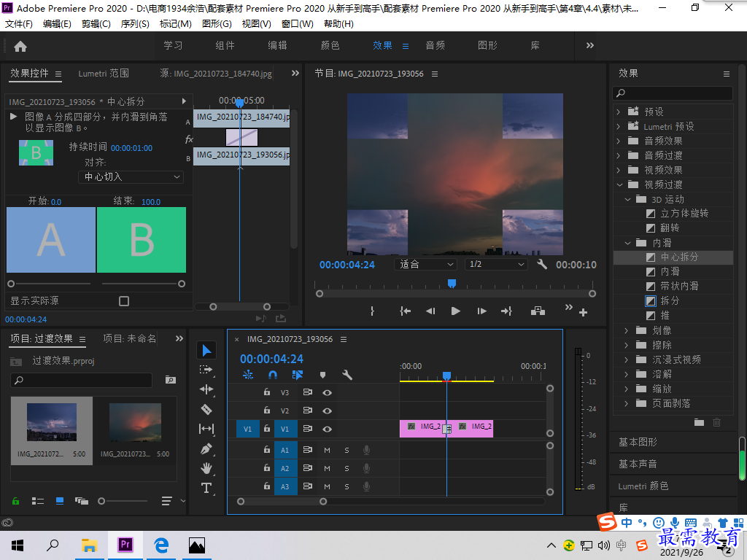Select the Type tool

(206, 488)
